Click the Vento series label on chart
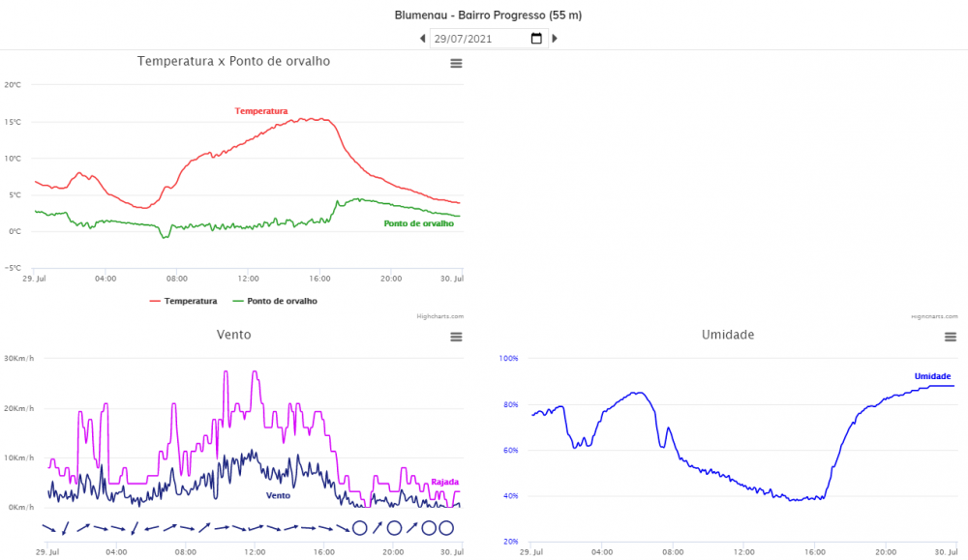 [278, 495]
